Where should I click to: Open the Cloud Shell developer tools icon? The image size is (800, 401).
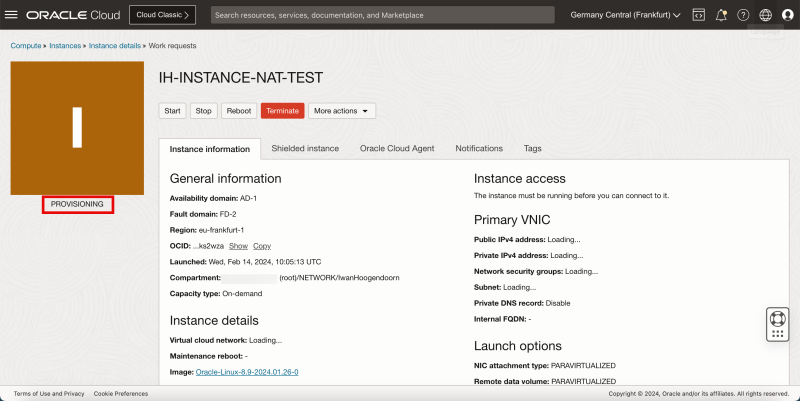coord(698,15)
